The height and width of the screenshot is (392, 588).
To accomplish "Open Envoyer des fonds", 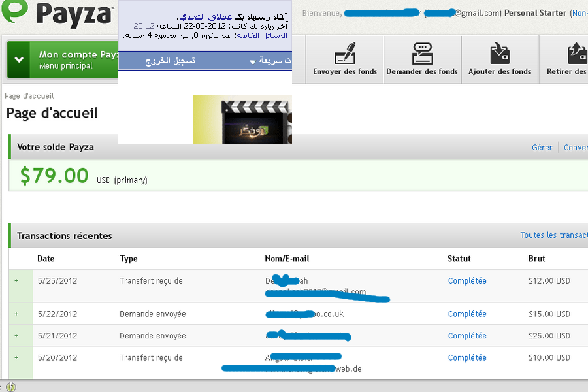I will [x=345, y=59].
